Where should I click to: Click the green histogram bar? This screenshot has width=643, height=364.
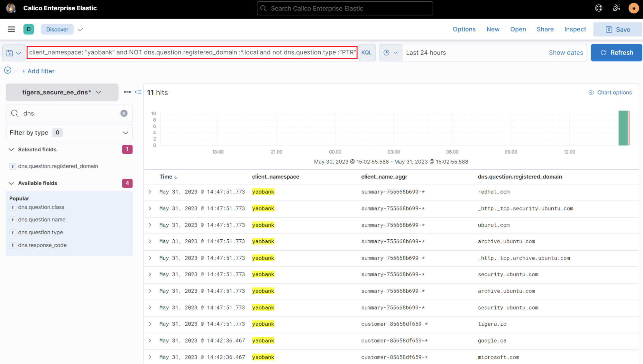(623, 128)
